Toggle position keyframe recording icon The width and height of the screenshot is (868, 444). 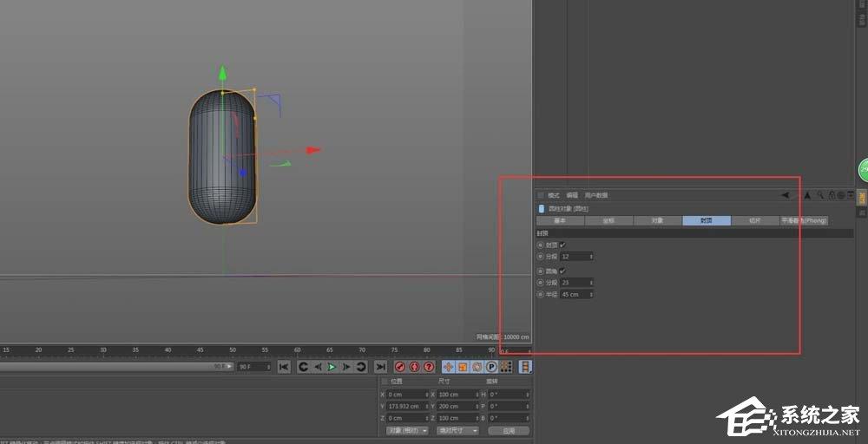448,367
